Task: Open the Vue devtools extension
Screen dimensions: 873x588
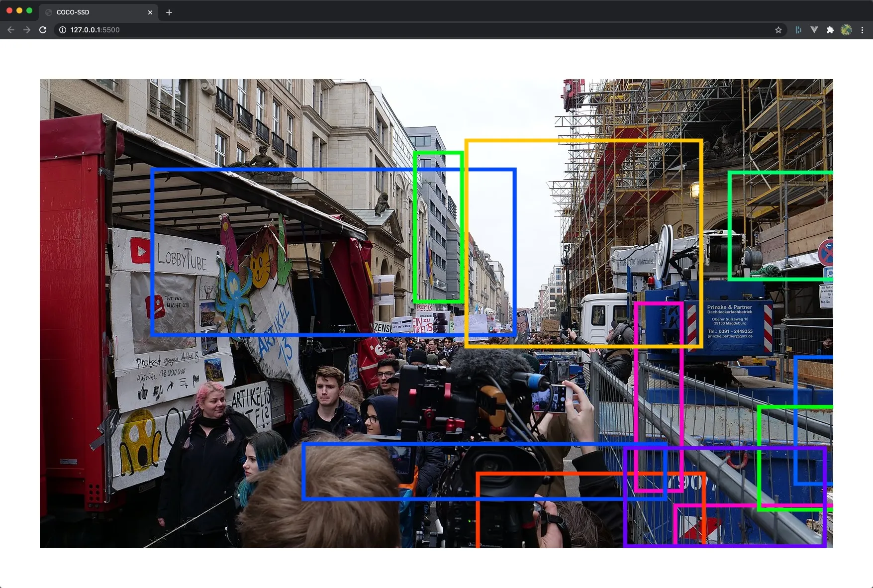Action: (x=814, y=30)
